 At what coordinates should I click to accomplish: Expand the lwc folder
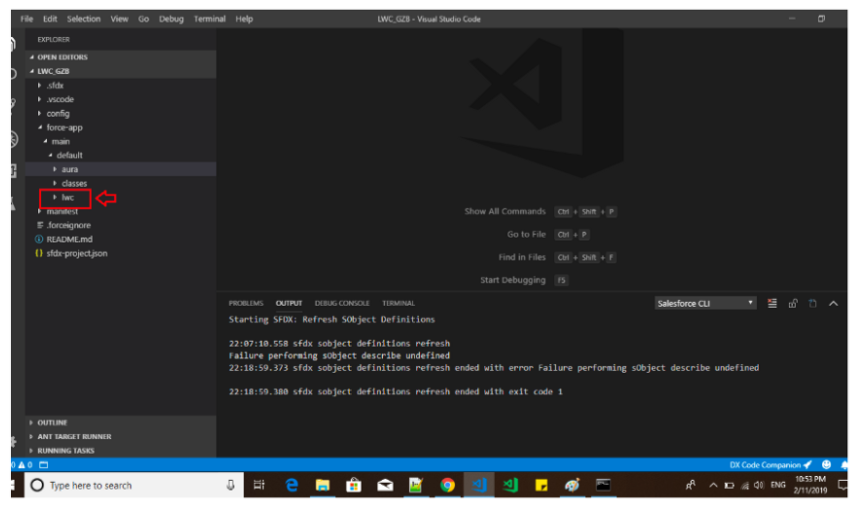pos(120,197)
